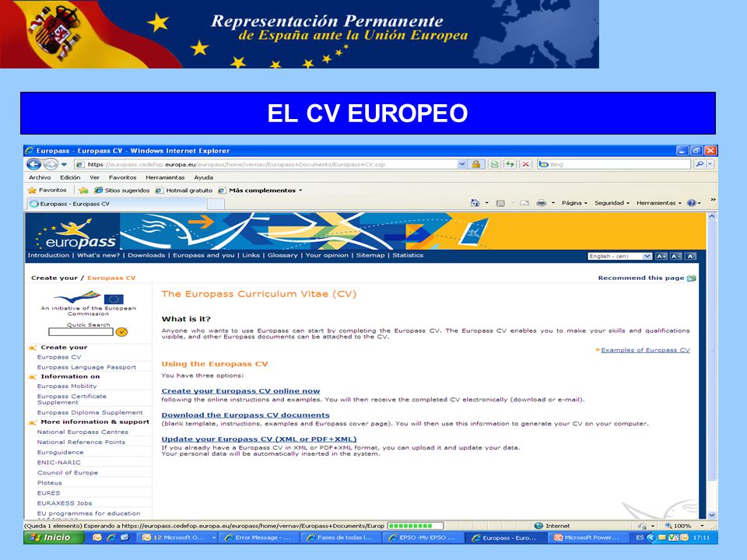The width and height of the screenshot is (747, 560).
Task: Open the address bar URL history dropdown
Action: click(x=461, y=164)
